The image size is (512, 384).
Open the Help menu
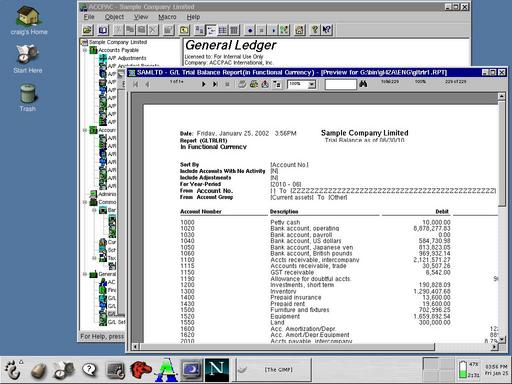point(193,17)
